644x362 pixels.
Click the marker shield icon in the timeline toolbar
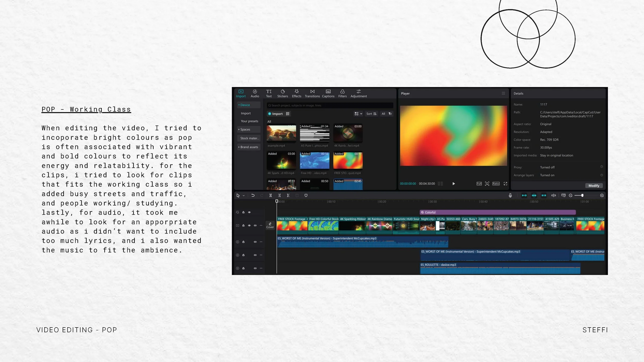tap(306, 195)
